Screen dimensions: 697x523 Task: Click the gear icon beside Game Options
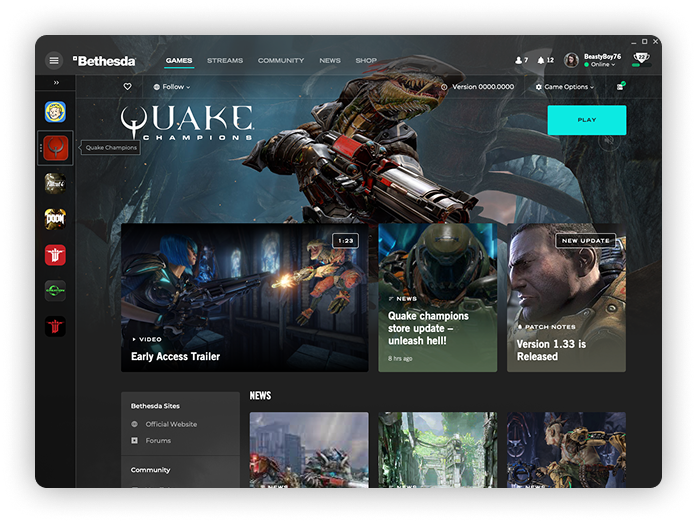point(539,87)
